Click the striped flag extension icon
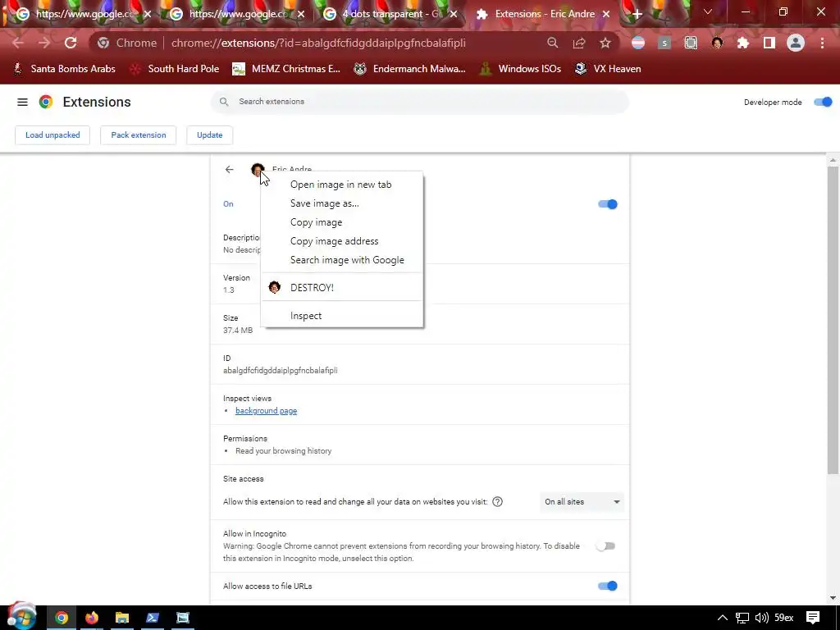 (638, 43)
